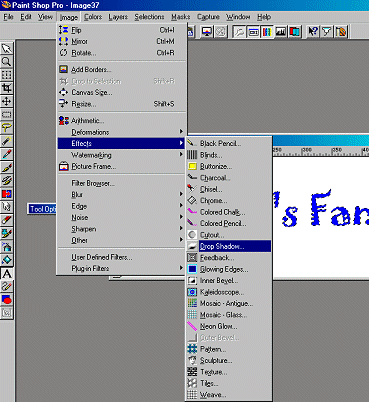Select the Flood Fill bucket tool
Screen dimensions: 369x402
pos(6,260)
